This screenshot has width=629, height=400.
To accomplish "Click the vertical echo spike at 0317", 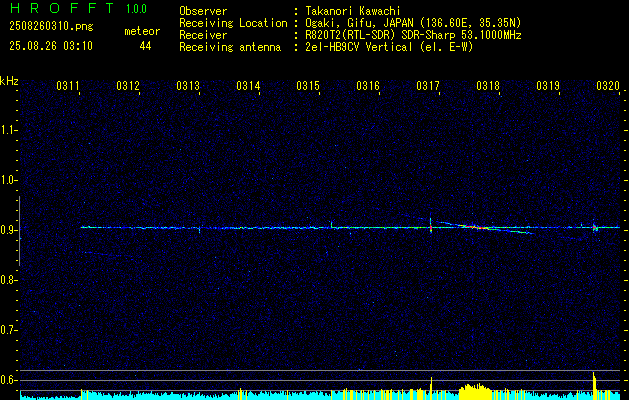I will click(431, 225).
